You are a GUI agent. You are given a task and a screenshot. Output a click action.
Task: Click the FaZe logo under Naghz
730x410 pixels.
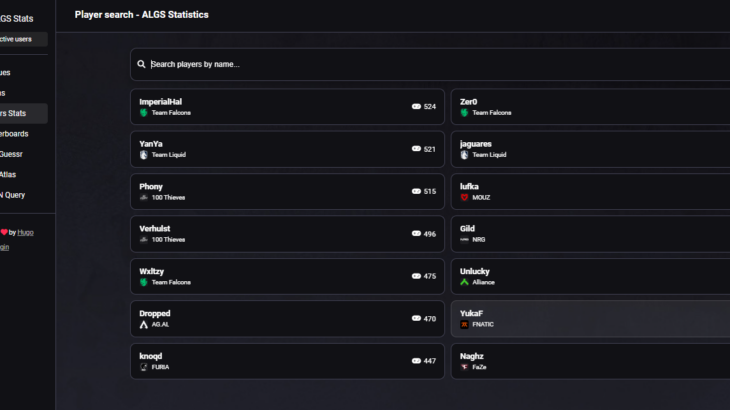click(x=464, y=367)
